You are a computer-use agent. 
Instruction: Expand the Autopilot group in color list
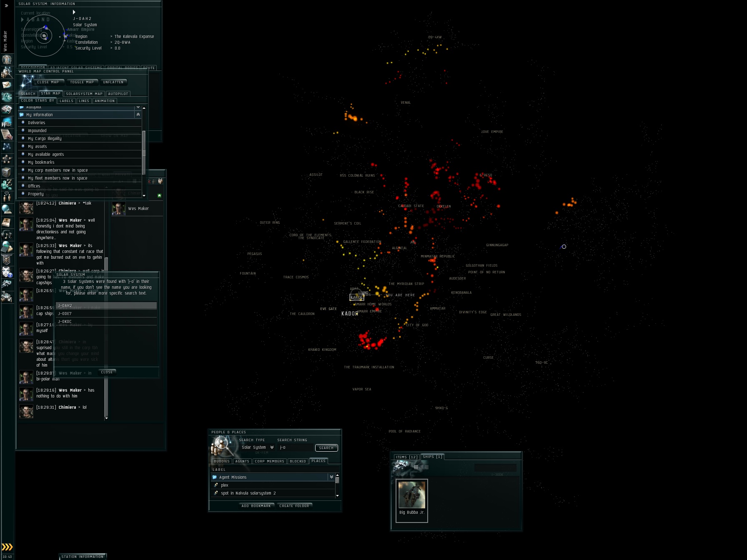(x=138, y=107)
